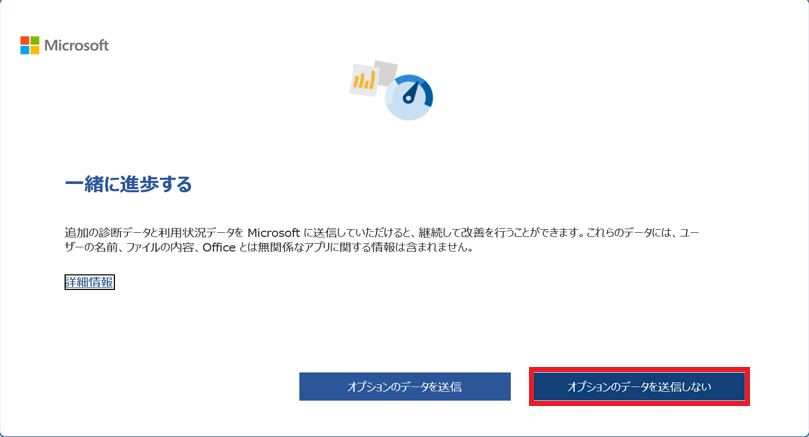Click the diagnostics gauge illustration
Image resolution: width=809 pixels, height=437 pixels.
click(391, 90)
